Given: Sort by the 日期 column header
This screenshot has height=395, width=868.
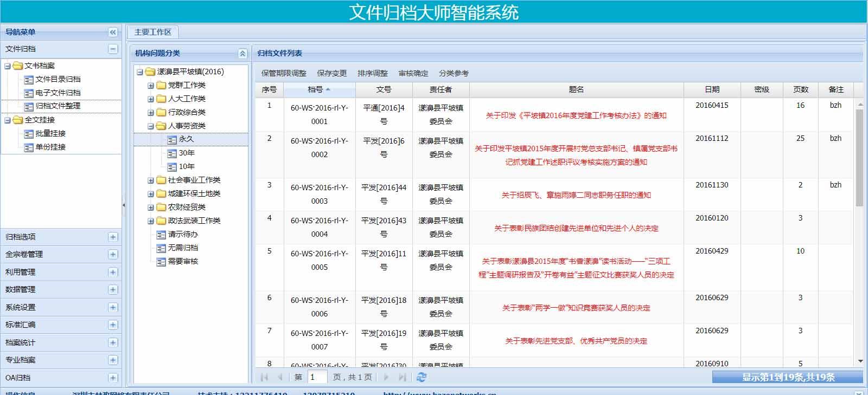Looking at the screenshot, I should click(712, 89).
